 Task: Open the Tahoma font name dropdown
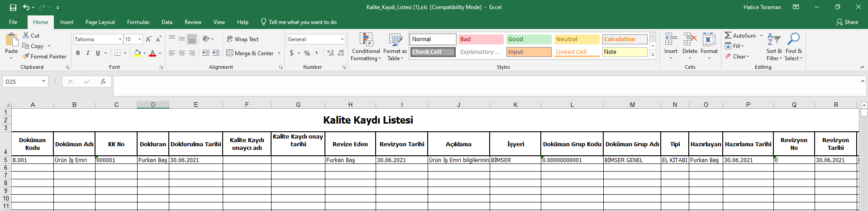click(x=120, y=39)
